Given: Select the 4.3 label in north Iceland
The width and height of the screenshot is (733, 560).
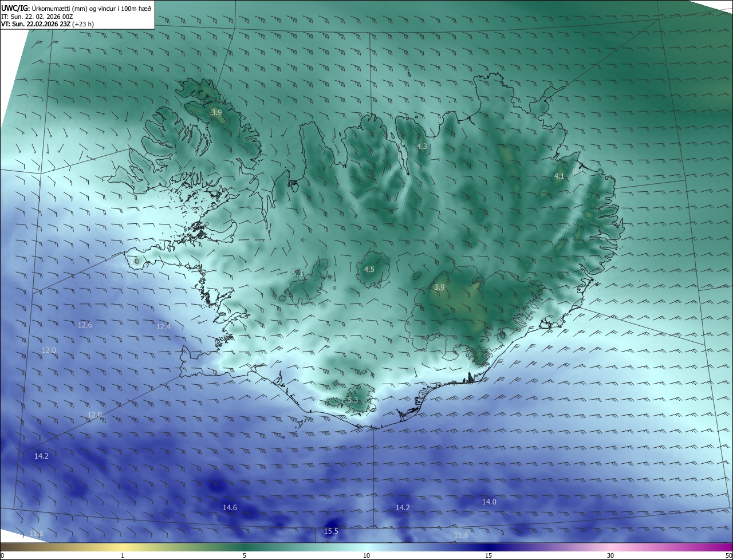Looking at the screenshot, I should [x=422, y=147].
